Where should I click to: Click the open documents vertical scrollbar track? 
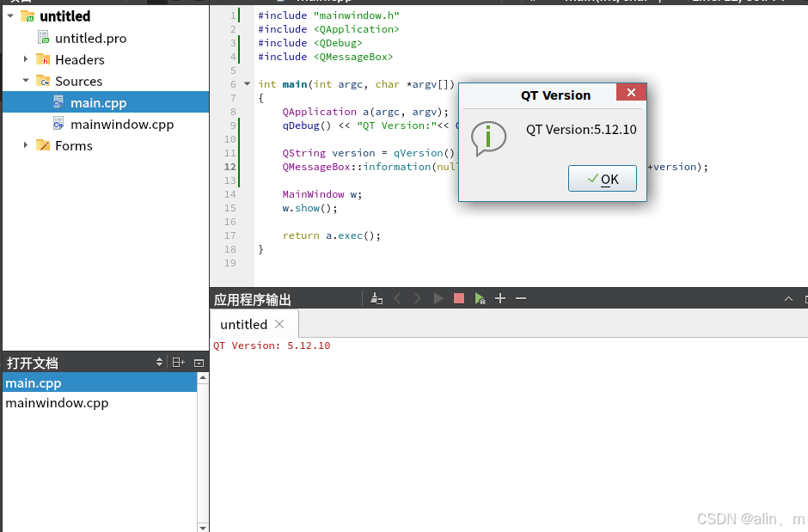click(203, 453)
